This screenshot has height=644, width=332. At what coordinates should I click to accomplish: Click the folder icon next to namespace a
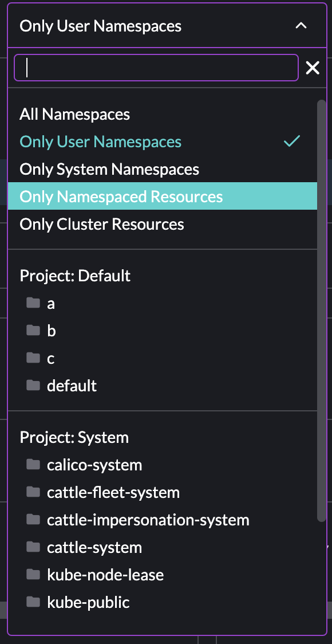pos(33,303)
